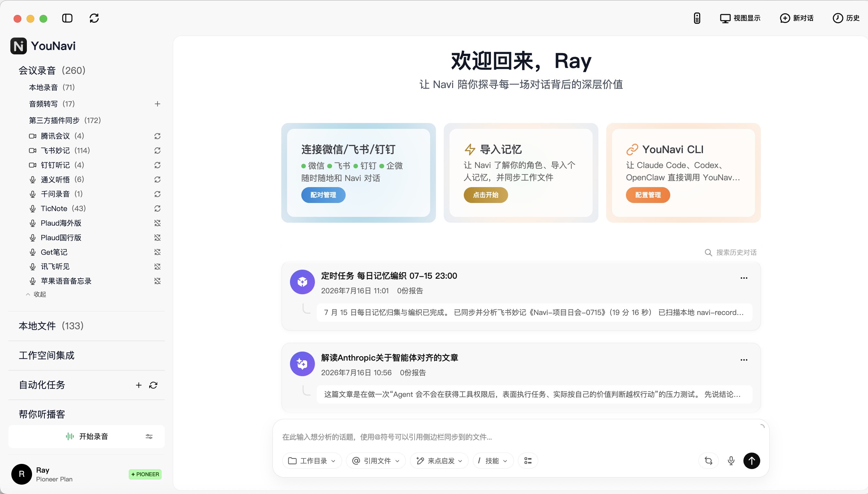Expand the 技能 dropdown
The width and height of the screenshot is (868, 494).
[493, 461]
